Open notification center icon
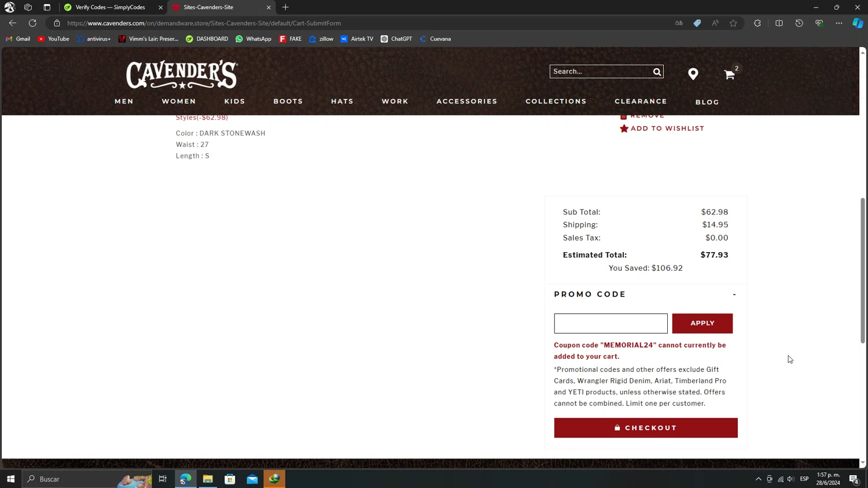The height and width of the screenshot is (488, 868). point(854,479)
